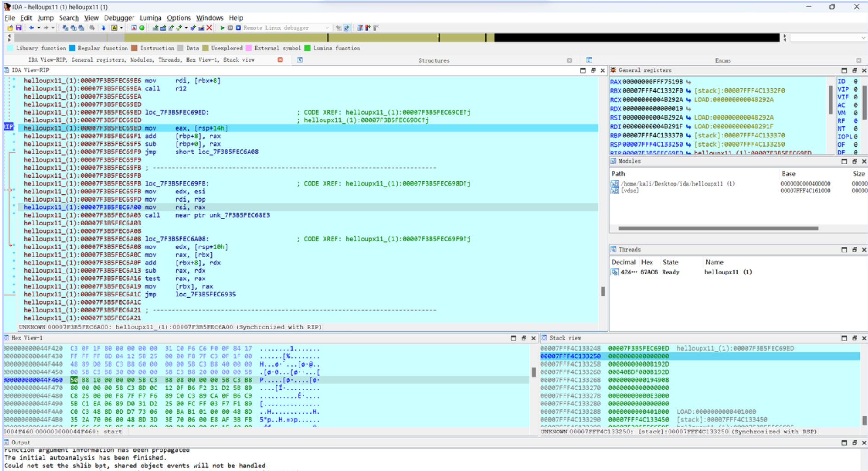Click the Lumina function legend swatch
Screen dimensions: 868x471
(308, 48)
